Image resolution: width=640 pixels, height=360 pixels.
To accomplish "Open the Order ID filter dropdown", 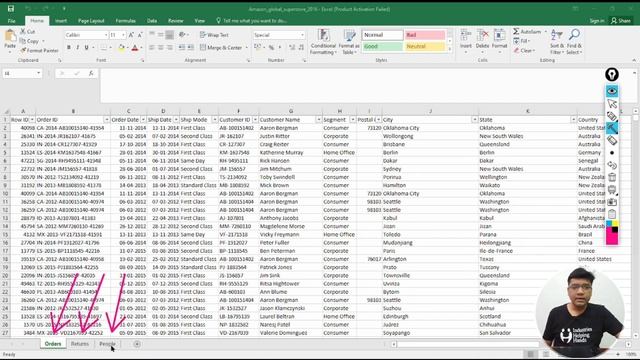I will [x=107, y=120].
